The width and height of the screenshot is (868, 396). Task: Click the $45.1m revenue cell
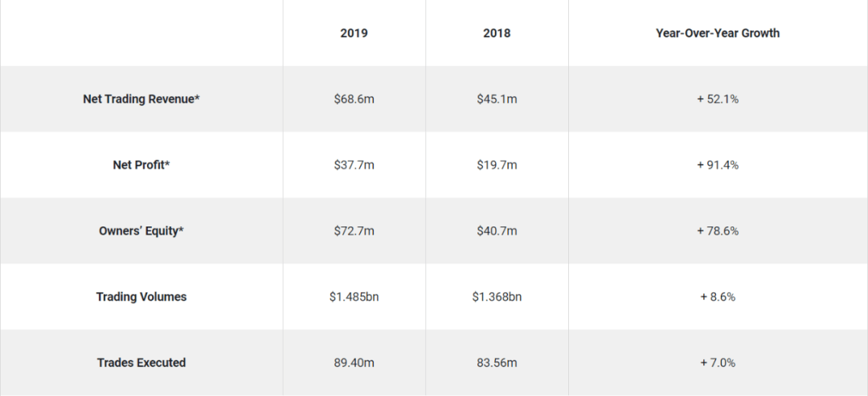pos(497,99)
